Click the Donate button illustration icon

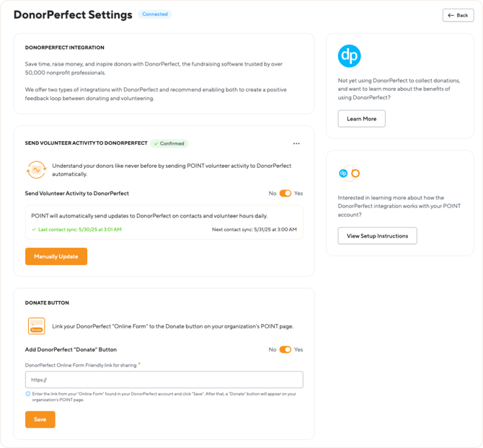click(36, 326)
